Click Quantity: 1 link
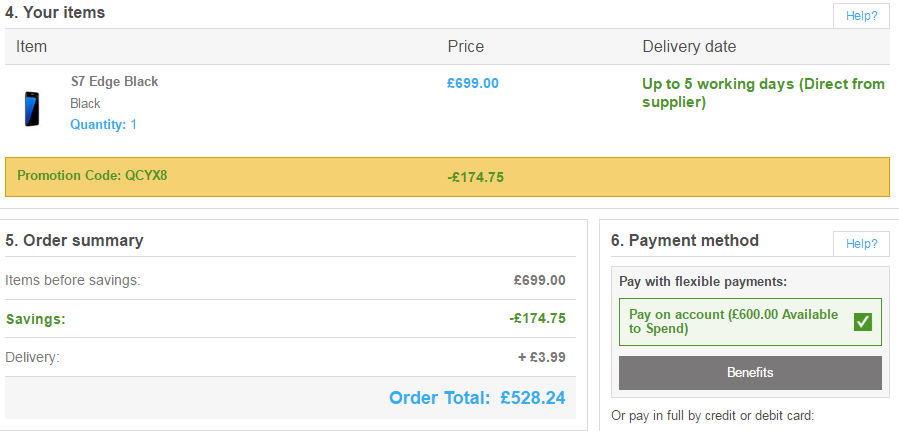This screenshot has height=431, width=899. pos(103,125)
